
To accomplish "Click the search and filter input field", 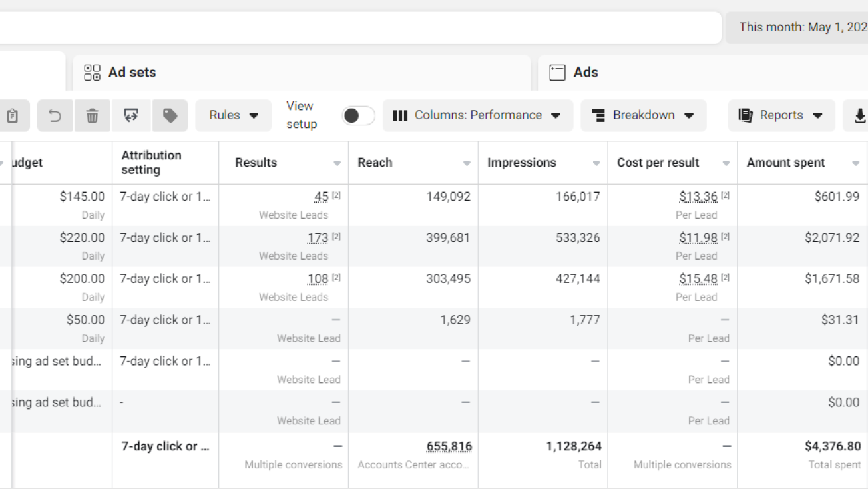I will [x=359, y=27].
